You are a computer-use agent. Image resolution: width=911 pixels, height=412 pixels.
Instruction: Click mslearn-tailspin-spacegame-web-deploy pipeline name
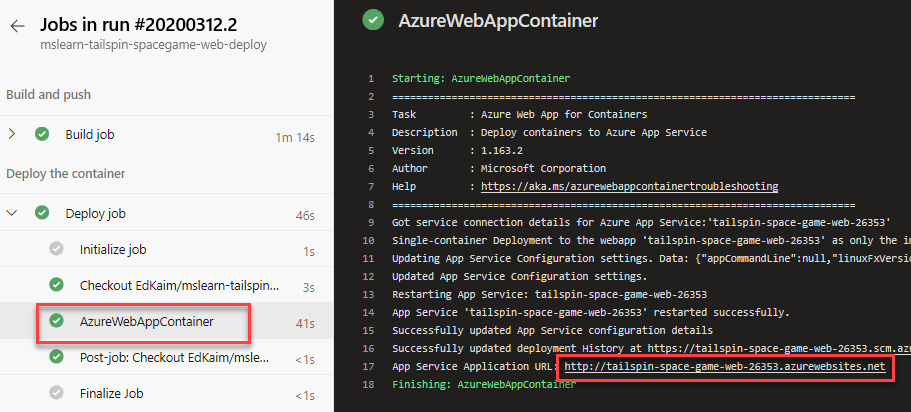pyautogui.click(x=153, y=45)
